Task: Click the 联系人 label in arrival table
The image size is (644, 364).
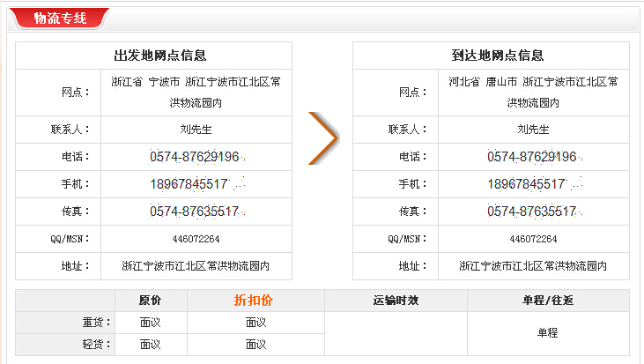Action: point(407,130)
